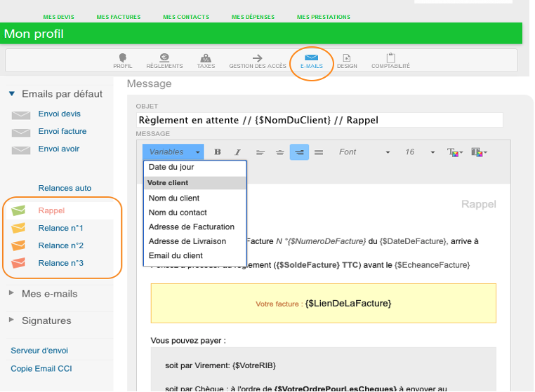Click 'Votre client' variables group header
The image size is (535, 392).
[x=194, y=183]
